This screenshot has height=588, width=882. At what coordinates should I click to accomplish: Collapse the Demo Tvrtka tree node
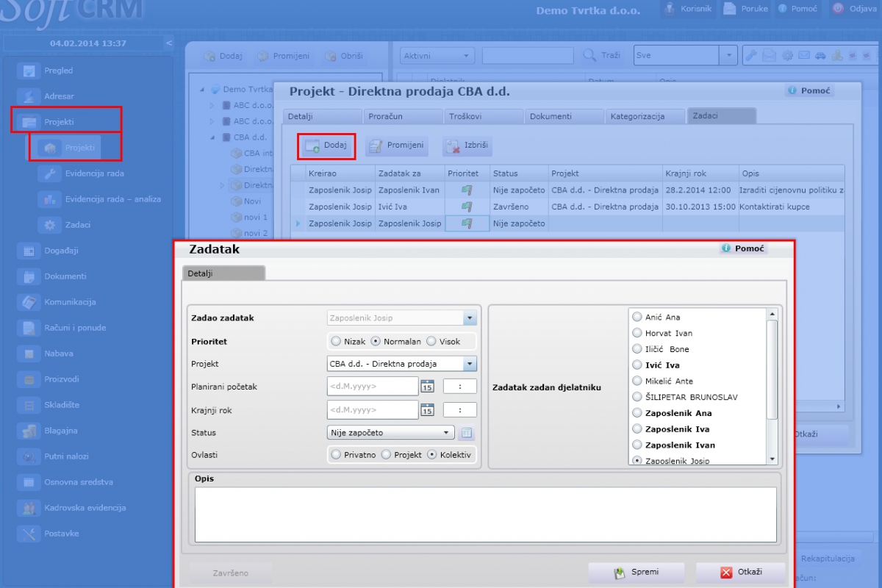point(202,90)
